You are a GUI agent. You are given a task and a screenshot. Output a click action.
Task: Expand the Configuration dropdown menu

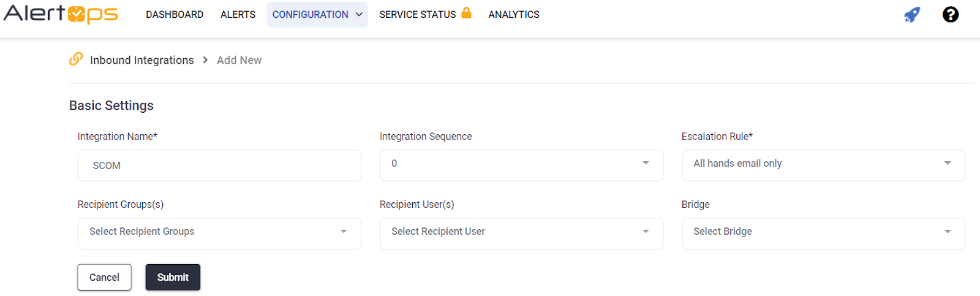(x=317, y=15)
